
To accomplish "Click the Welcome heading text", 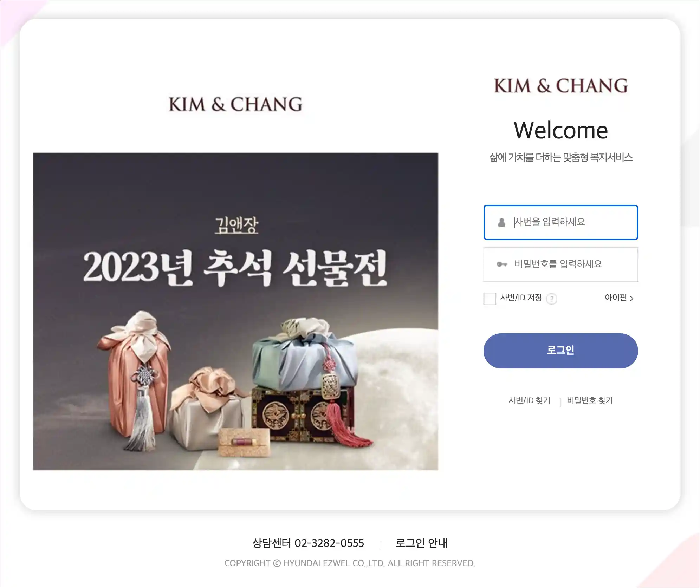I will click(x=561, y=130).
